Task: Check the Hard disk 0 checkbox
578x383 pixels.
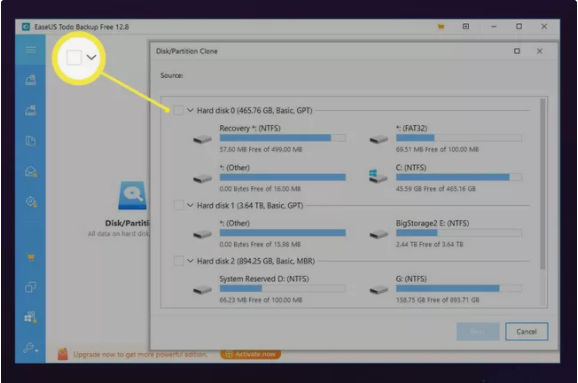Action: 178,110
